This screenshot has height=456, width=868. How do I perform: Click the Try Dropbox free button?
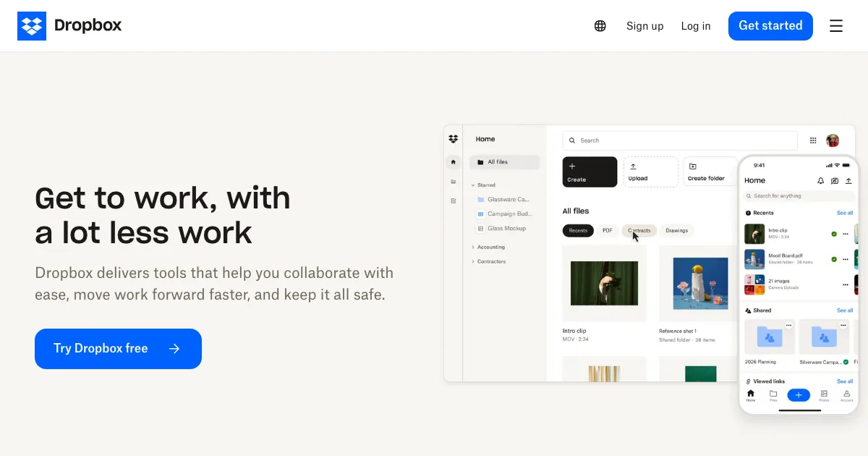click(x=118, y=349)
